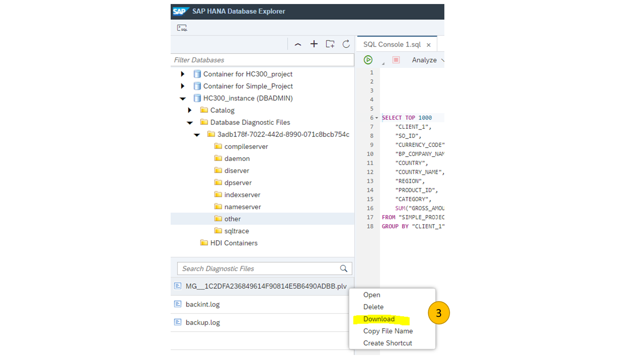Click line number 18 in the gutter
The image size is (644, 359).
[370, 227]
